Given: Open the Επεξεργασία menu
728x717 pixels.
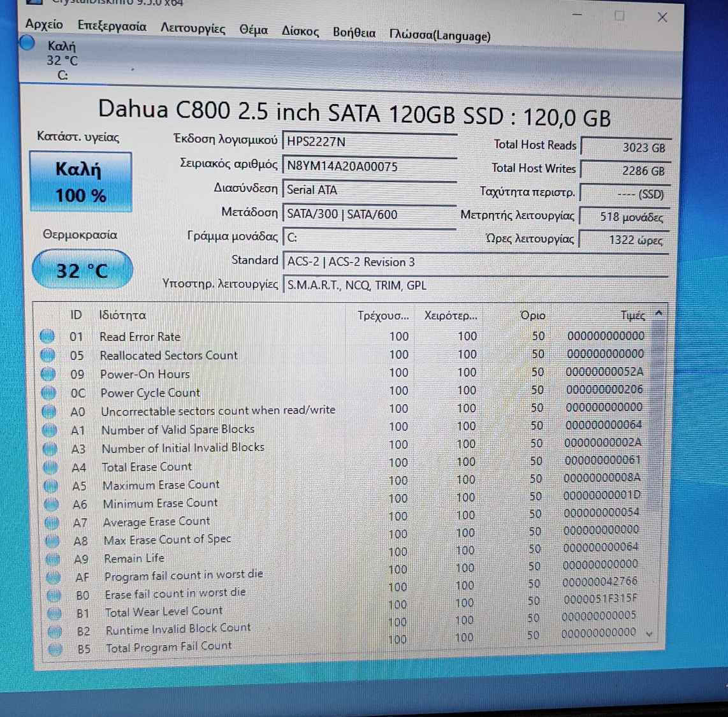Looking at the screenshot, I should click(x=112, y=27).
